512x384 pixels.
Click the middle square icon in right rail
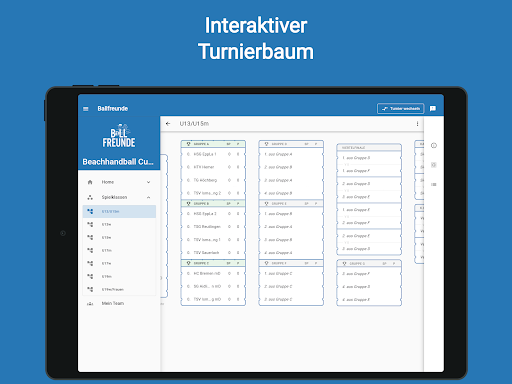434,165
